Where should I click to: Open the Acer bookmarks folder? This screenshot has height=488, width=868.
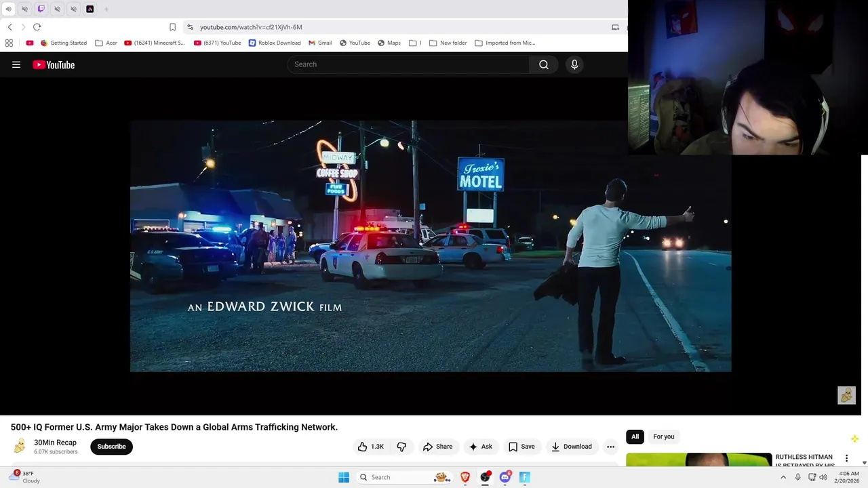coord(106,43)
